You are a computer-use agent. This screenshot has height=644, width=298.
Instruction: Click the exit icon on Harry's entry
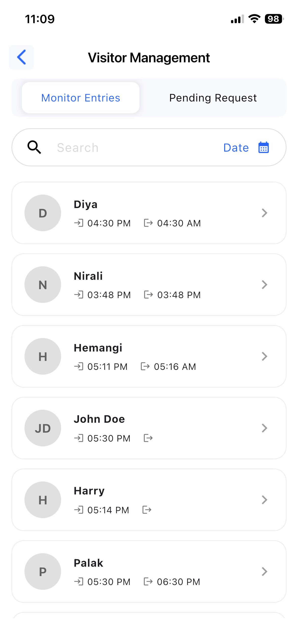click(147, 510)
